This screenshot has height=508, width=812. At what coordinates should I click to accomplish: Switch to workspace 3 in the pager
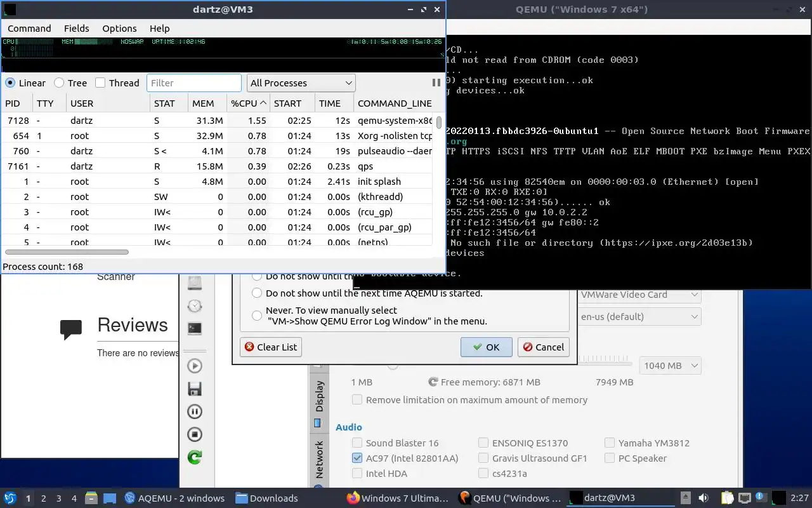58,498
